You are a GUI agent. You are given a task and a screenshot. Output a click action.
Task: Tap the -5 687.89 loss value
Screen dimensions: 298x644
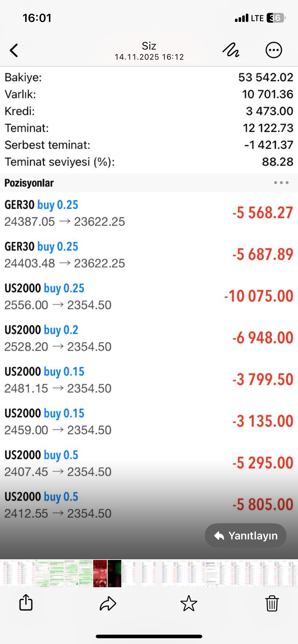coord(263,254)
